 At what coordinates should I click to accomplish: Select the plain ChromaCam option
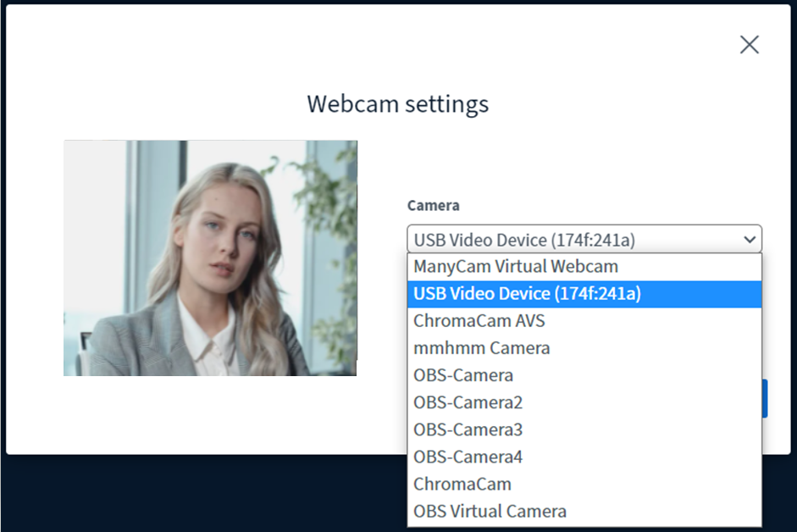[462, 484]
